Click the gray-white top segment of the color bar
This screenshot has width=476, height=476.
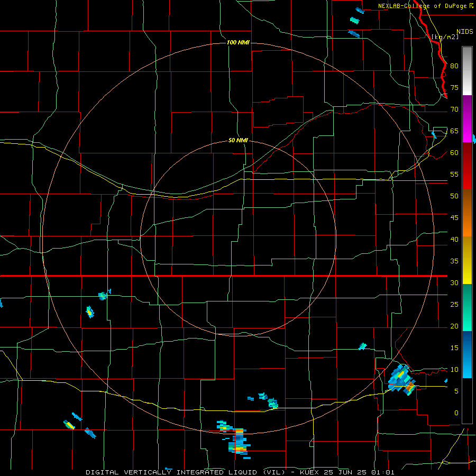coord(467,71)
